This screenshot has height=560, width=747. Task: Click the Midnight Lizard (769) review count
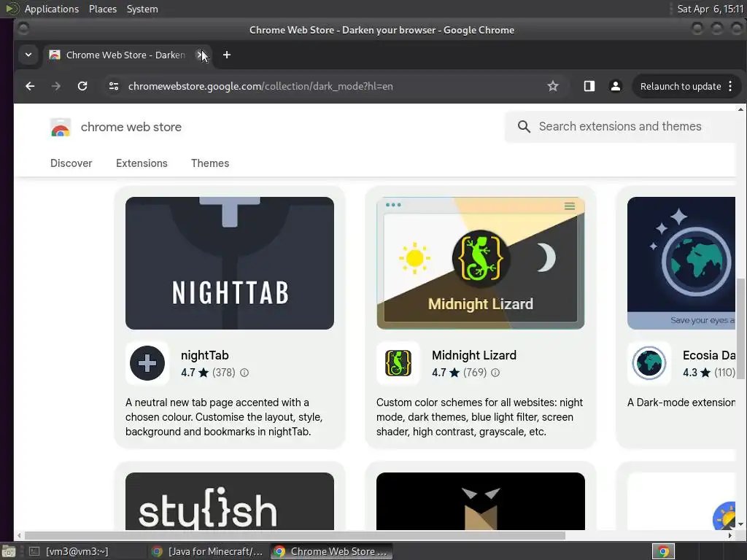point(475,373)
